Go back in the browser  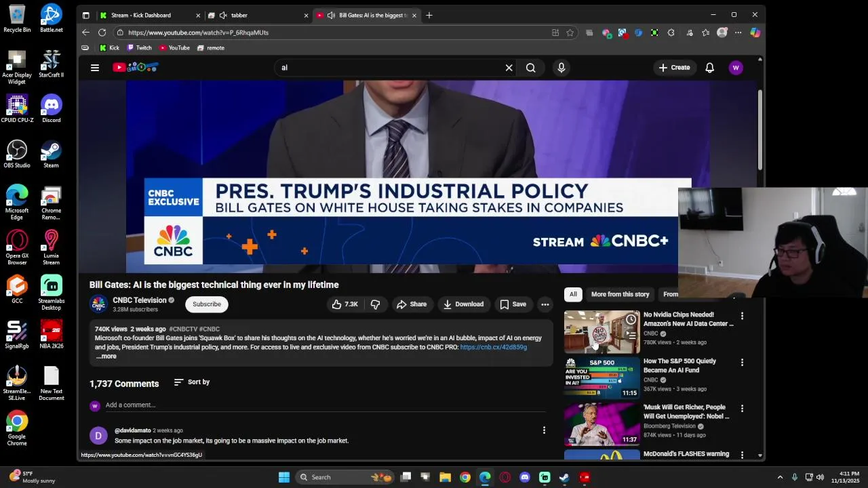[85, 33]
